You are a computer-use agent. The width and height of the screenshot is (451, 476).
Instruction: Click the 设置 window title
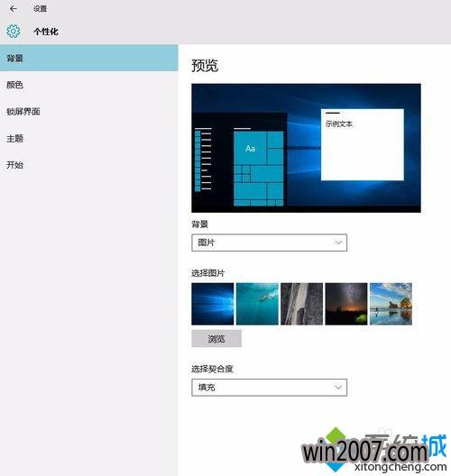[40, 9]
